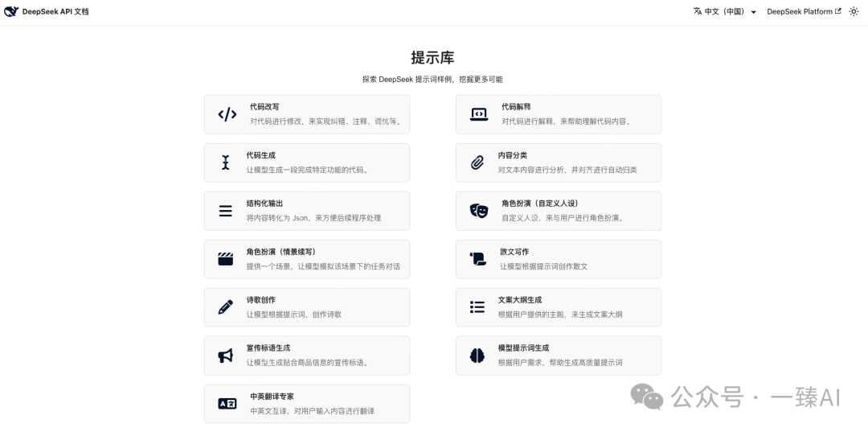The image size is (868, 432).
Task: Click the text cursor icon for 代码生成
Action: pos(225,163)
